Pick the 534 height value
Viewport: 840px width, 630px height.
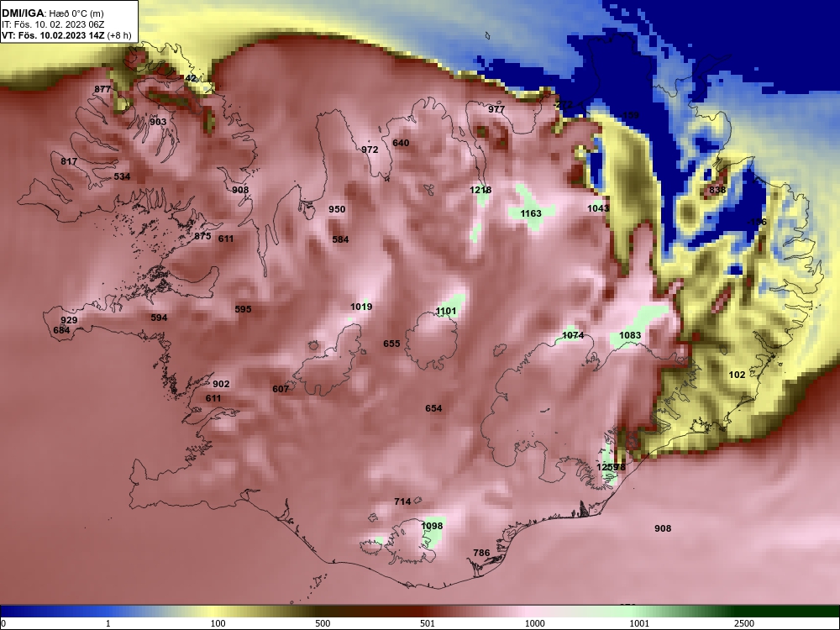point(122,176)
